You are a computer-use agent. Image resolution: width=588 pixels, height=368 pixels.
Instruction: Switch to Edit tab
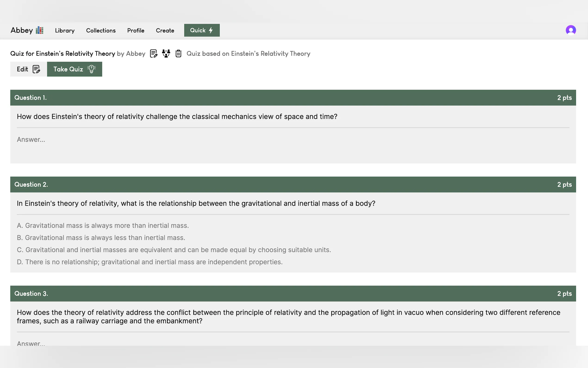pos(28,69)
